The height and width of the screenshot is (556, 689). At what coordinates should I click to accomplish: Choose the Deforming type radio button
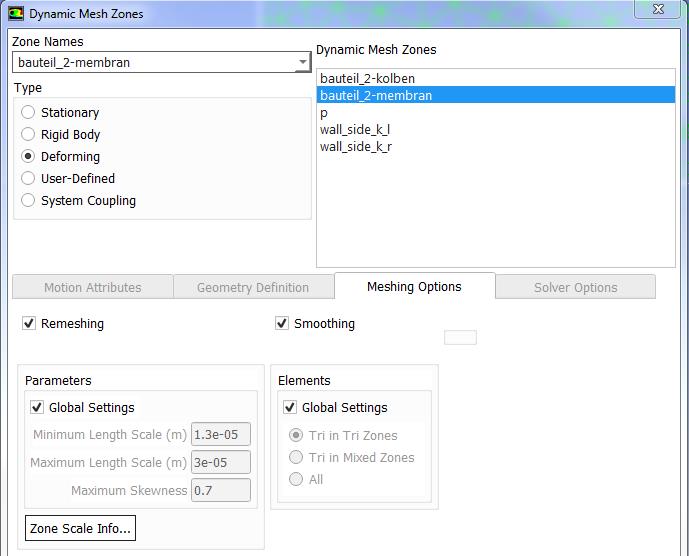pos(28,156)
